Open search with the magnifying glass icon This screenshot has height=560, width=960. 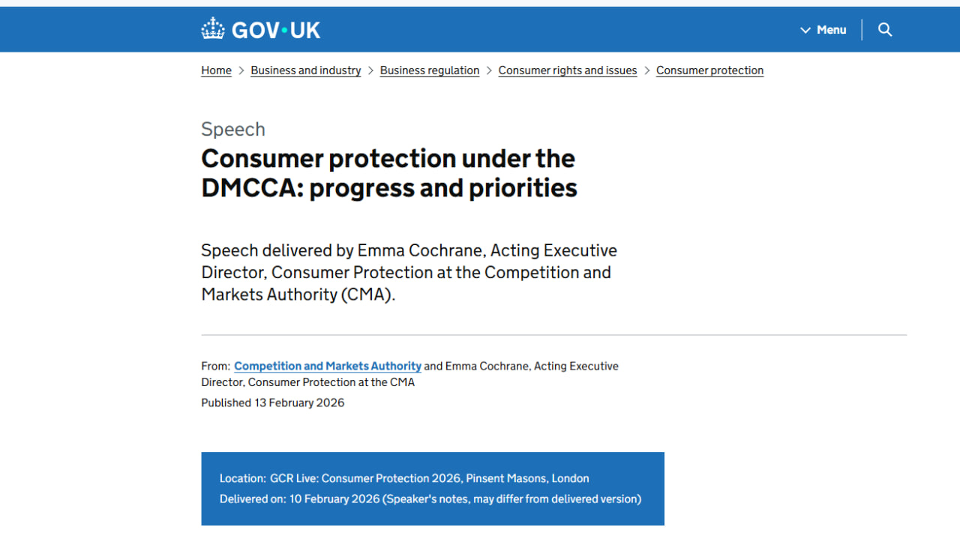pos(885,30)
